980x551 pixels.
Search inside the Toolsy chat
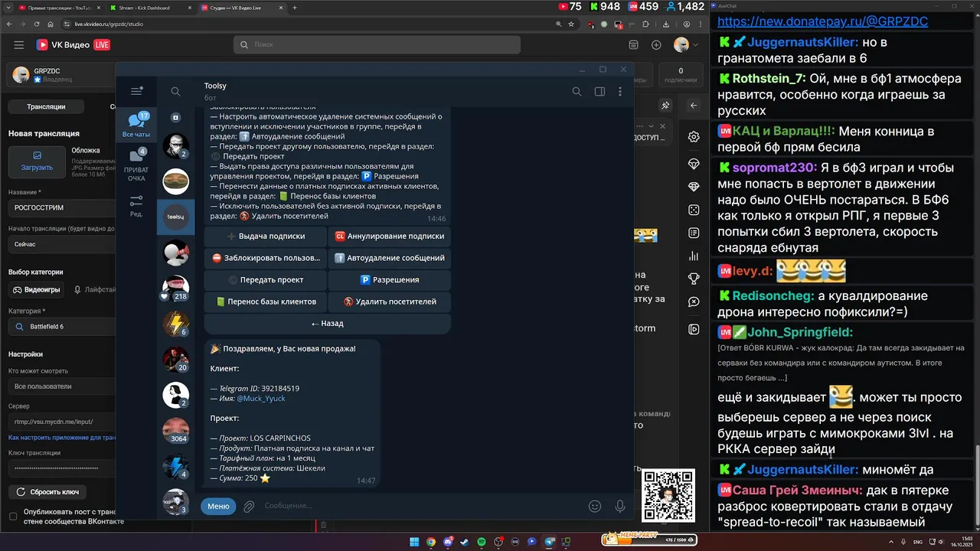[x=577, y=92]
